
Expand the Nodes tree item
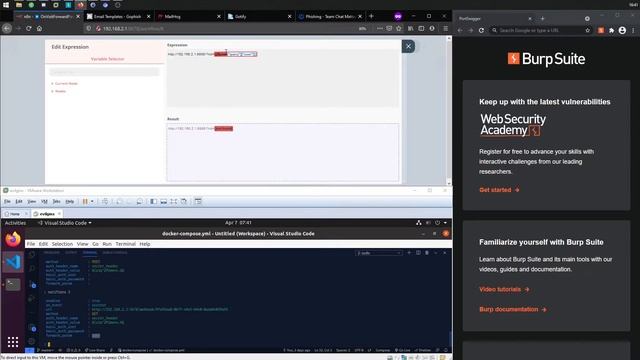[60, 91]
